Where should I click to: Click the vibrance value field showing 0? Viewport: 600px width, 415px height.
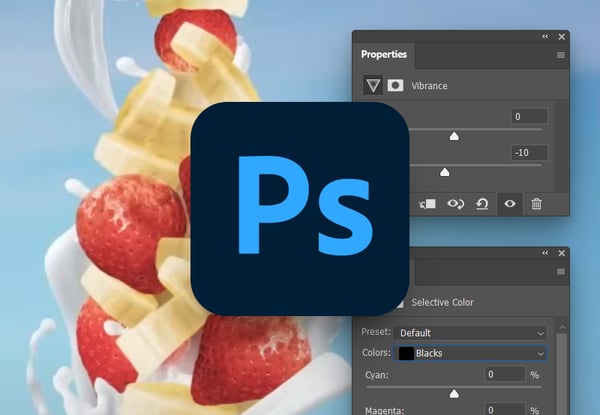pyautogui.click(x=529, y=116)
